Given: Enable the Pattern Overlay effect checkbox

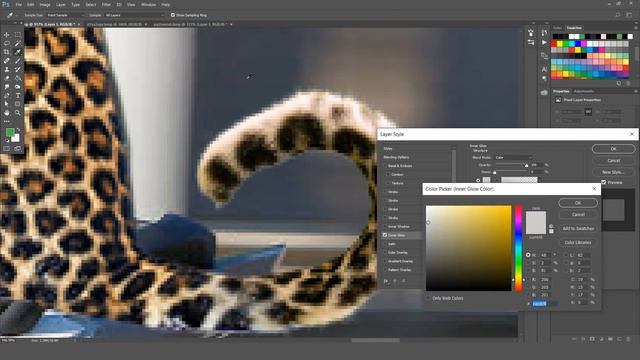Looking at the screenshot, I should (x=385, y=270).
